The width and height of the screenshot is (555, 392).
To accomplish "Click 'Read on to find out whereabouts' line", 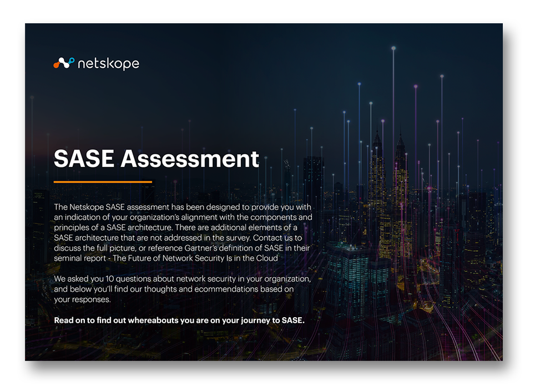I will click(x=179, y=320).
